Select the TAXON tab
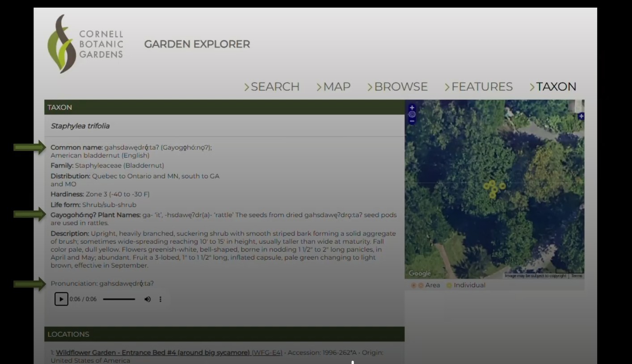Screen dimensions: 632x364 tap(553, 87)
